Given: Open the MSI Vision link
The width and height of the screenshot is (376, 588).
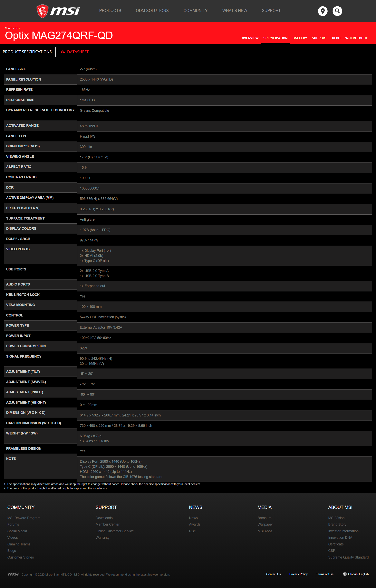Looking at the screenshot, I should [x=336, y=518].
